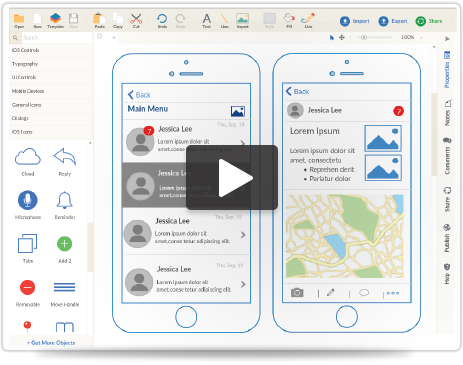
Task: Pick the red Removable object
Action: point(27,287)
